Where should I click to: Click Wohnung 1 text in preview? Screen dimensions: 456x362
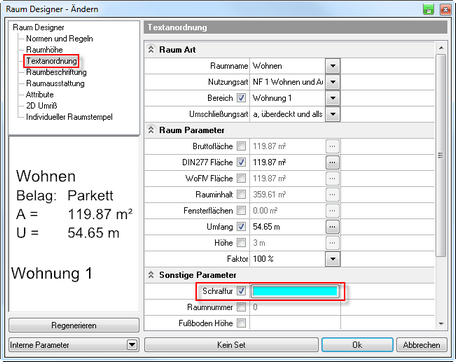52,273
